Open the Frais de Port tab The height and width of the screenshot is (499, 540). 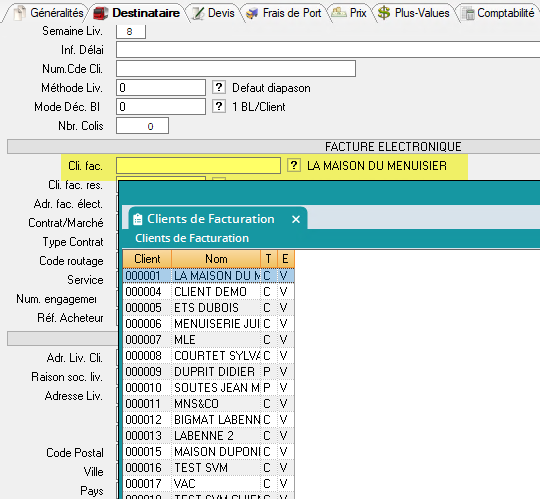(x=284, y=13)
